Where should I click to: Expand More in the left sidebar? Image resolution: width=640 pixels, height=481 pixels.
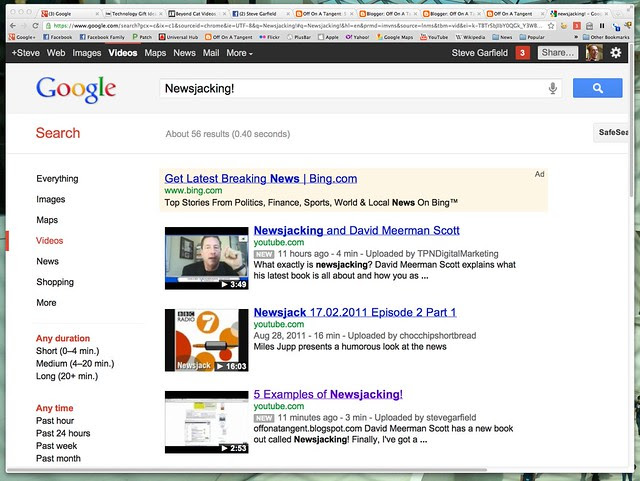click(46, 303)
